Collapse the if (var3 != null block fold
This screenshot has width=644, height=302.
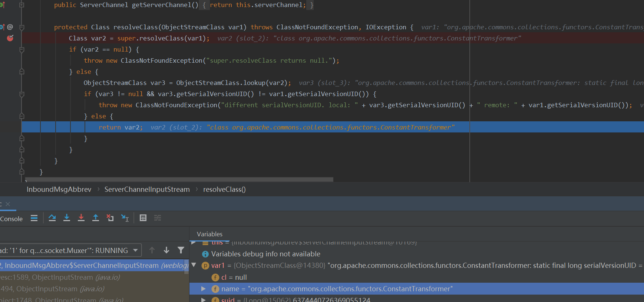pyautogui.click(x=22, y=94)
